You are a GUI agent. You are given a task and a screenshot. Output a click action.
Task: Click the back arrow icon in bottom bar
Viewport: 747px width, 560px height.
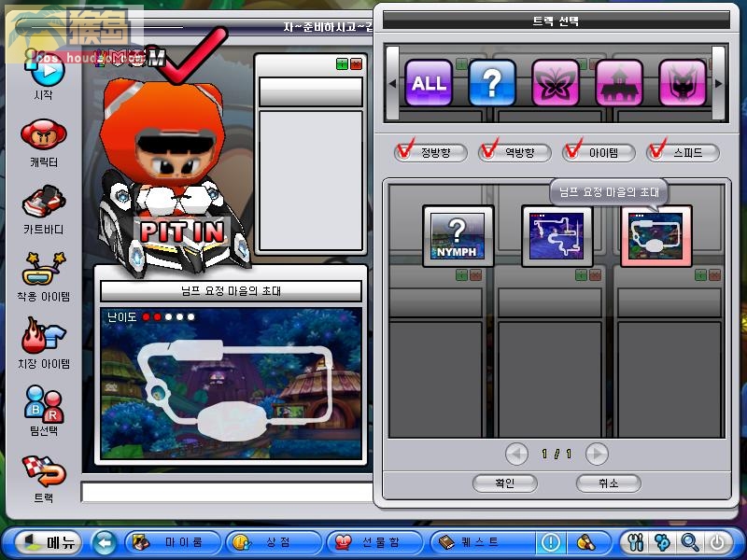(x=105, y=542)
